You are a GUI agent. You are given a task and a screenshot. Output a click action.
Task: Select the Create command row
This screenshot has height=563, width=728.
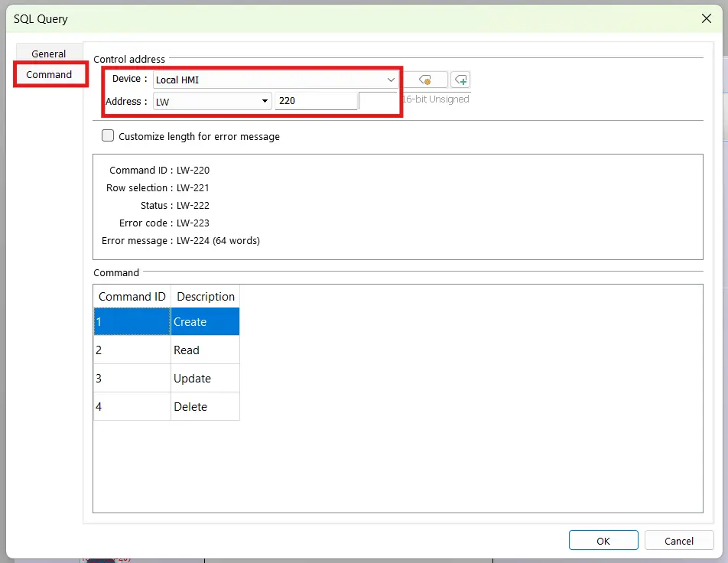pyautogui.click(x=167, y=321)
